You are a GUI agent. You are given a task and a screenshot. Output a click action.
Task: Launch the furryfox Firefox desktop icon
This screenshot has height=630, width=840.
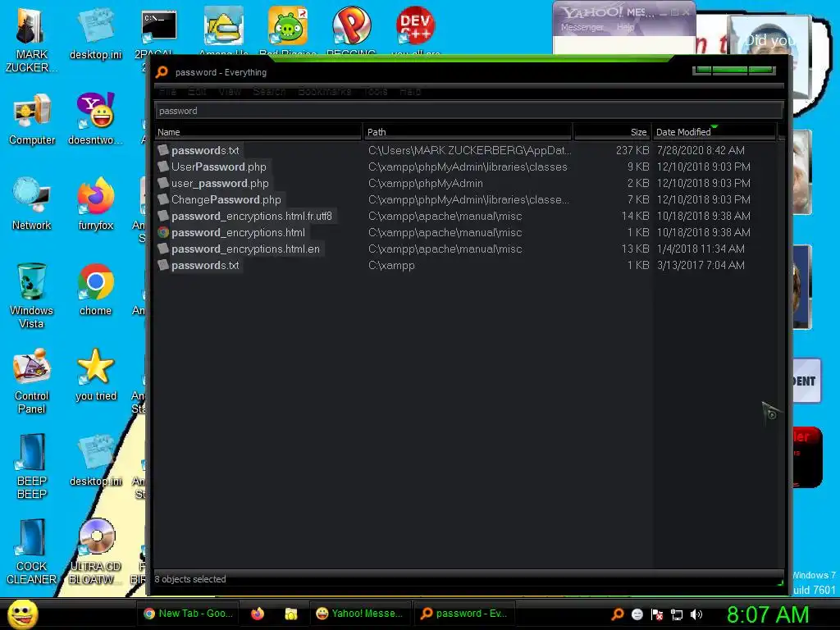click(x=96, y=197)
